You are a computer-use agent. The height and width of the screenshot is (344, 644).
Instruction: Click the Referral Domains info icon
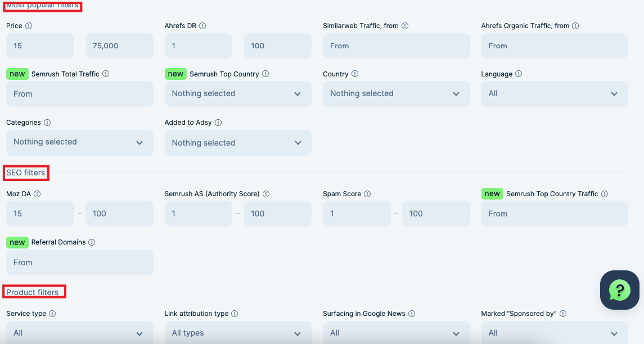(x=92, y=242)
